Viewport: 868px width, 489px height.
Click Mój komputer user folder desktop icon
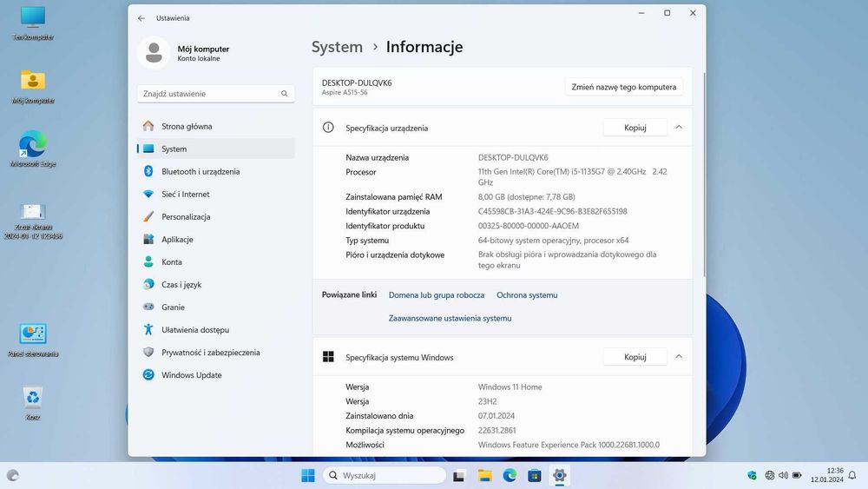(x=33, y=86)
